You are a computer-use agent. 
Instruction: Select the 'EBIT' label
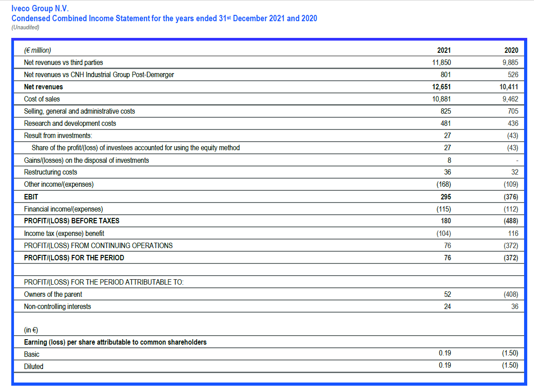coord(31,197)
